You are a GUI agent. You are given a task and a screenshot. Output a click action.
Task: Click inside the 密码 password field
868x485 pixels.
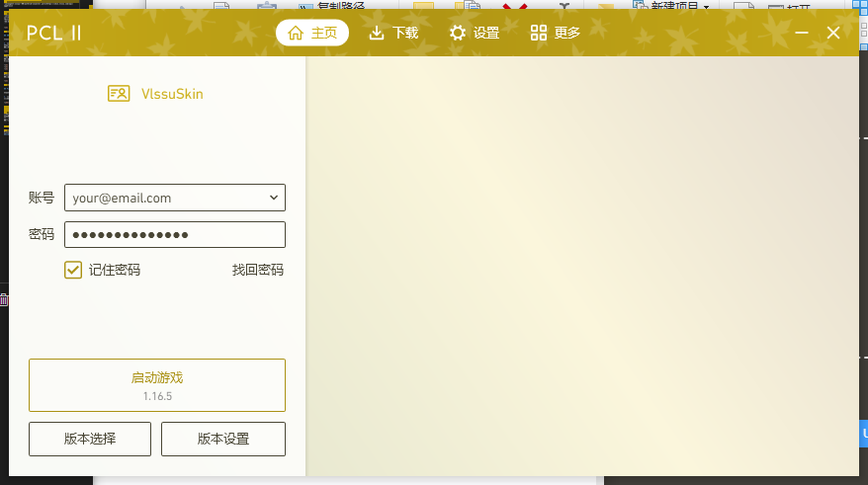click(x=175, y=234)
